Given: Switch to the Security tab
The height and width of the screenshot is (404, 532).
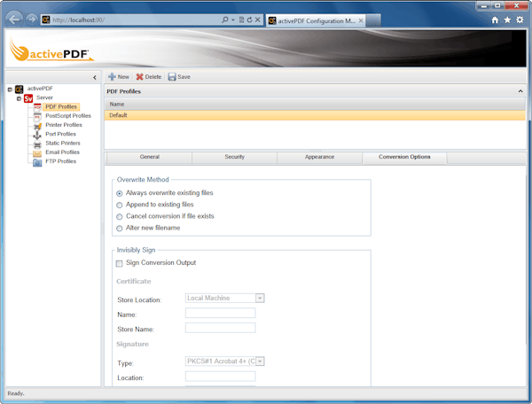Looking at the screenshot, I should point(234,157).
